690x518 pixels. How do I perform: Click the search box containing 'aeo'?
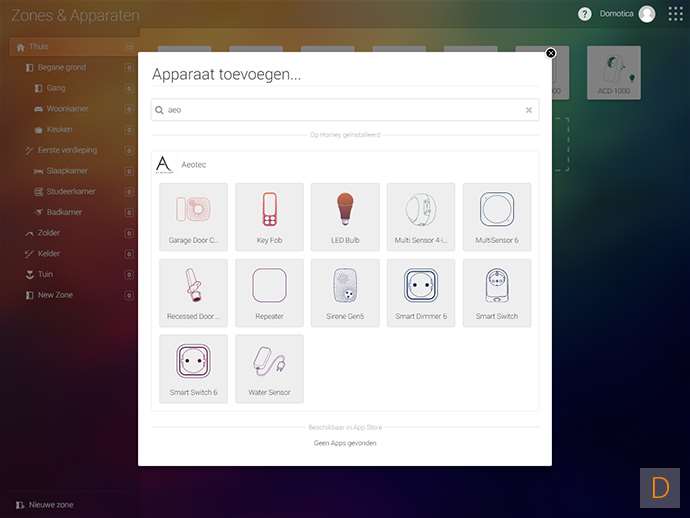pos(345,110)
